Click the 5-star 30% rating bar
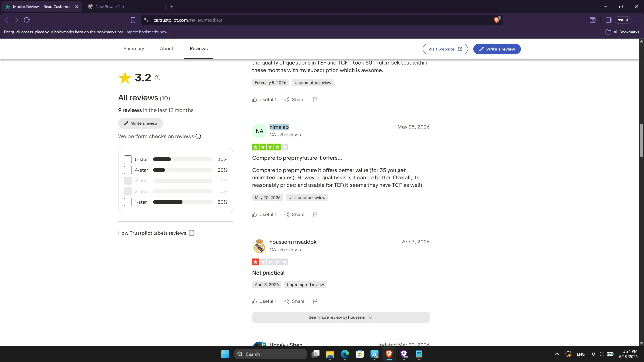The height and width of the screenshot is (362, 644). click(182, 159)
